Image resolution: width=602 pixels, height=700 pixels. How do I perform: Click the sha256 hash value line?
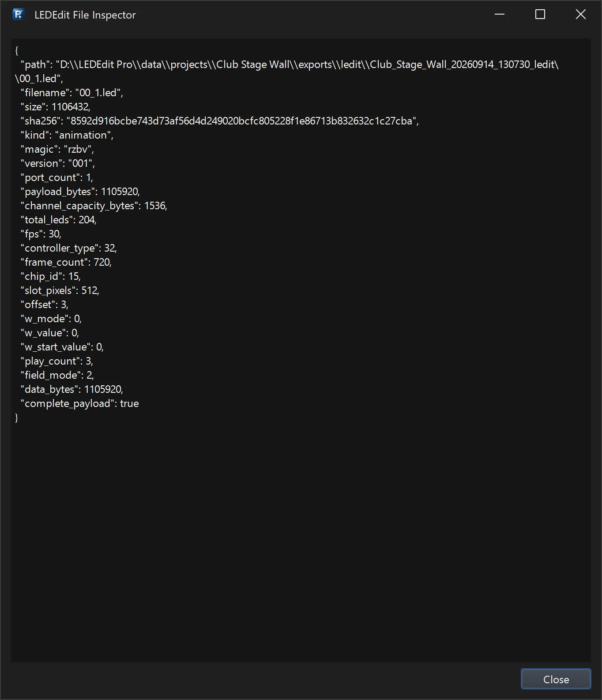tap(220, 121)
